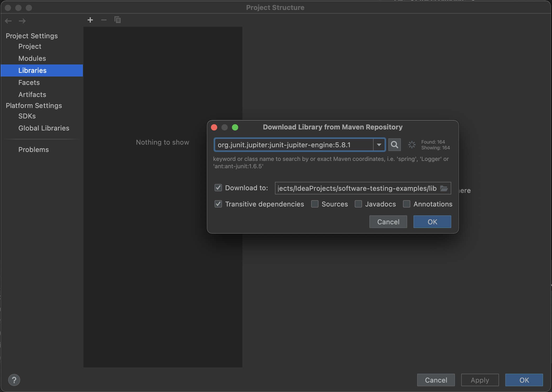The height and width of the screenshot is (392, 552).
Task: Enable the Sources checkbox
Action: (x=315, y=204)
